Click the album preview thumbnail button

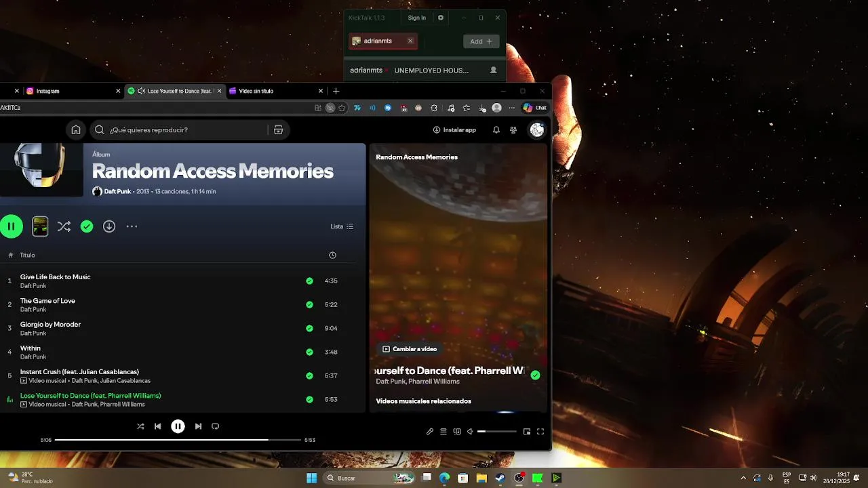(x=40, y=226)
